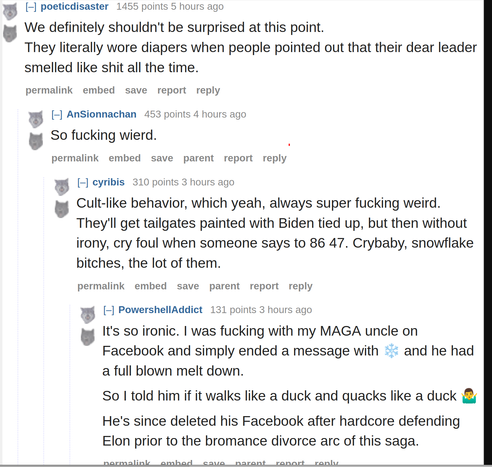Downvote poeticdisaster's comment
The width and height of the screenshot is (492, 467).
(x=10, y=33)
